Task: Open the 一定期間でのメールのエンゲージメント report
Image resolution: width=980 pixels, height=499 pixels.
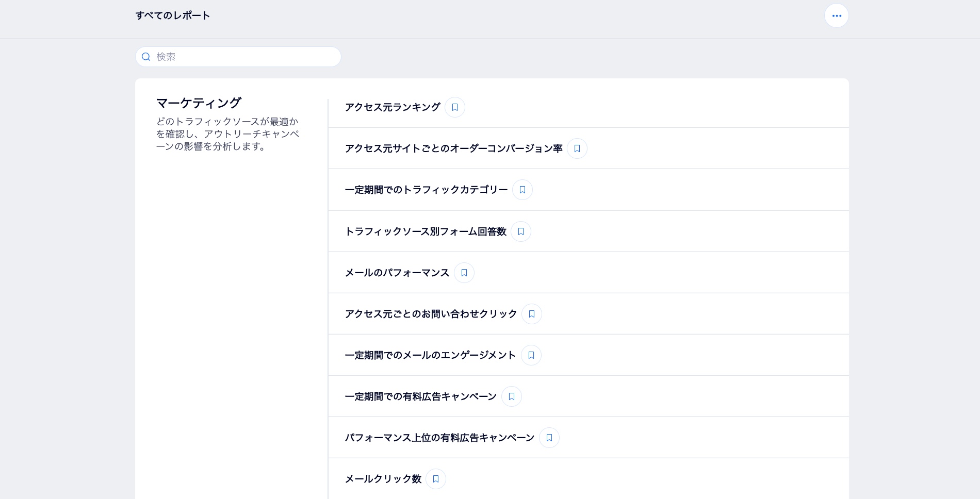Action: point(430,355)
